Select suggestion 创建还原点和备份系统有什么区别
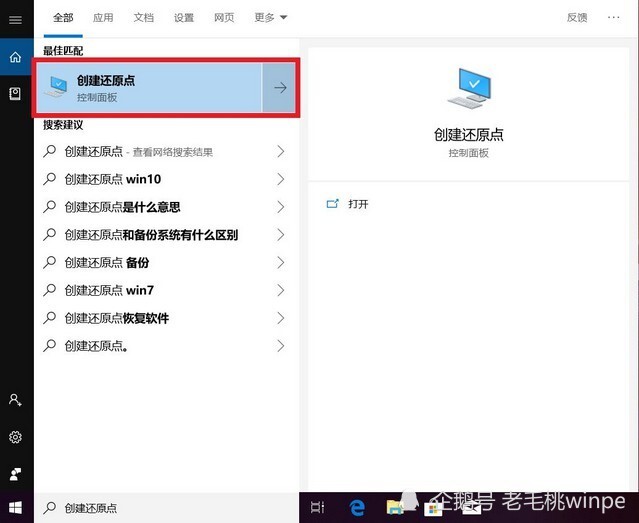The width and height of the screenshot is (639, 523). pos(151,235)
